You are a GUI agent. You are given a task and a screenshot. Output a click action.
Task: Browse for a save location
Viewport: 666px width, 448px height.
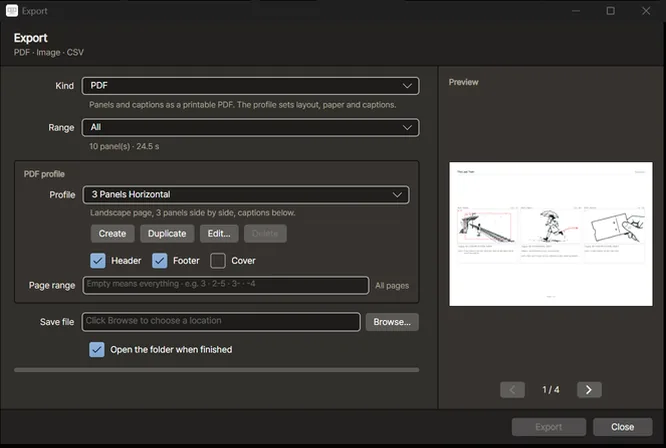point(392,322)
